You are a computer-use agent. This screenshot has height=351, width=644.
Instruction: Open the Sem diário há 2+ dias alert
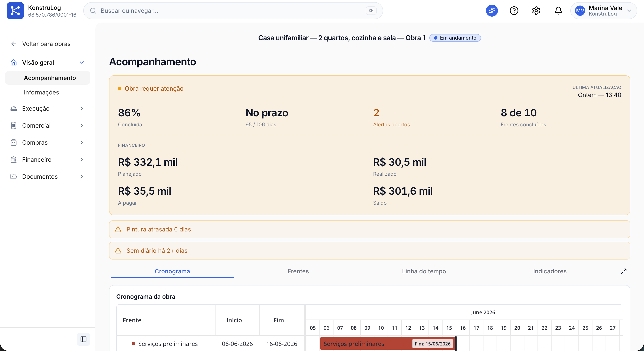pyautogui.click(x=369, y=251)
